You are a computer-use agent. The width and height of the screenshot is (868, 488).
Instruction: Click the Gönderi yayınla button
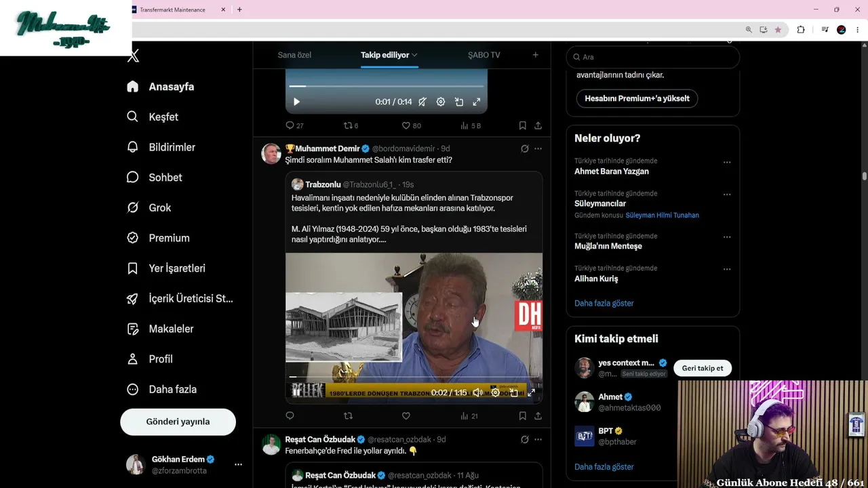coord(178,422)
